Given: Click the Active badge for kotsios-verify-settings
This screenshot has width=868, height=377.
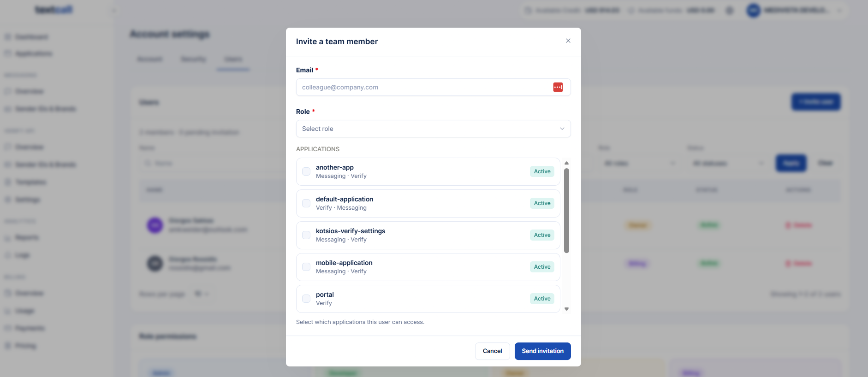Looking at the screenshot, I should pos(542,235).
